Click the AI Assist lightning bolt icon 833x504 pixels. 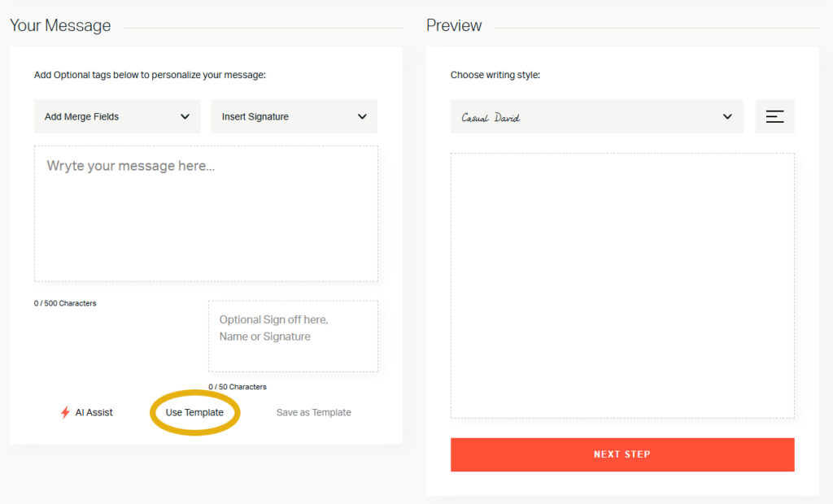coord(65,412)
